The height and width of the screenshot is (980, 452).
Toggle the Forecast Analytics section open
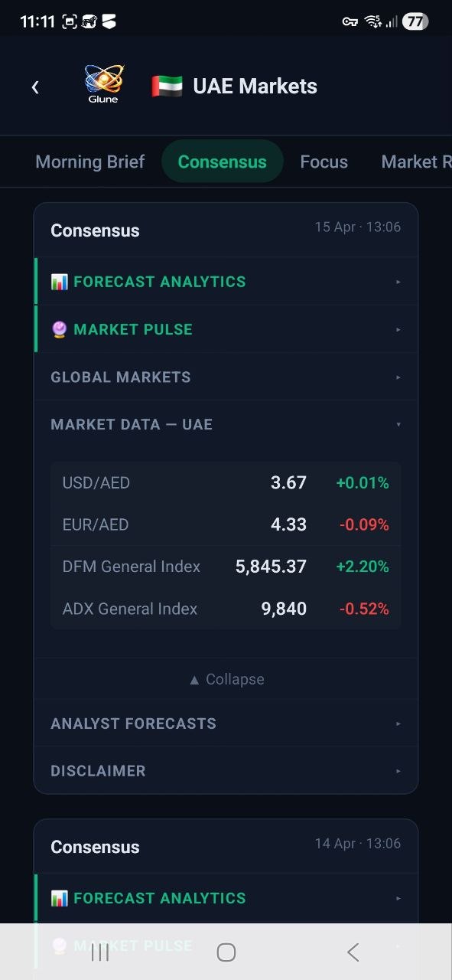coord(226,280)
